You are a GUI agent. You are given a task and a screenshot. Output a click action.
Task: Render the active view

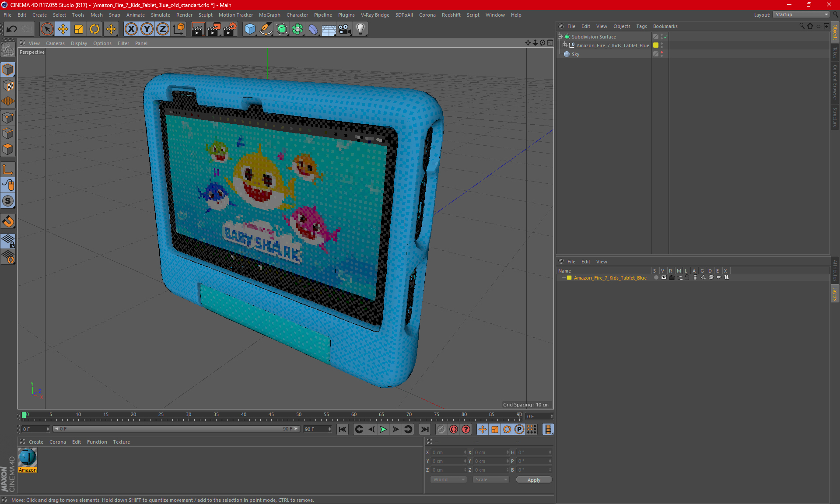click(198, 29)
